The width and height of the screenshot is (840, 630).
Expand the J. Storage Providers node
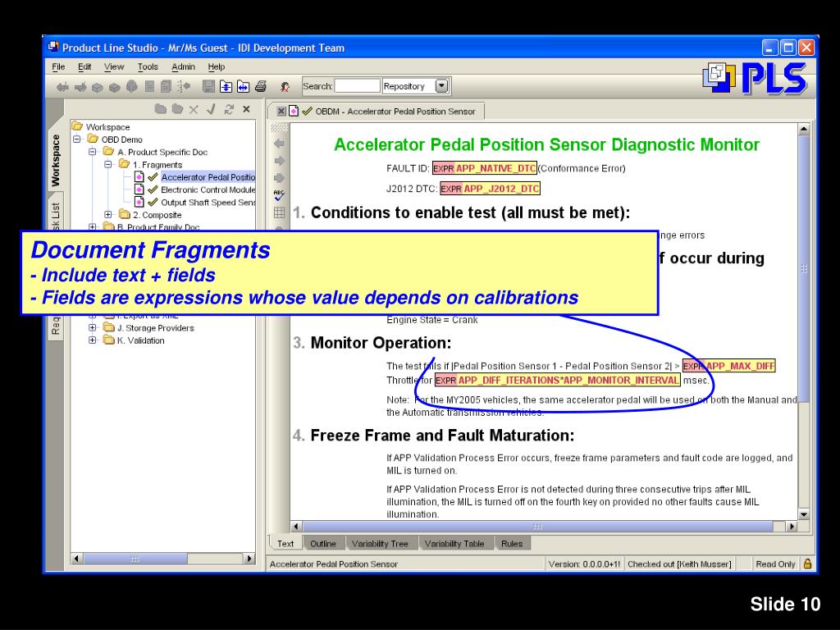coord(93,328)
